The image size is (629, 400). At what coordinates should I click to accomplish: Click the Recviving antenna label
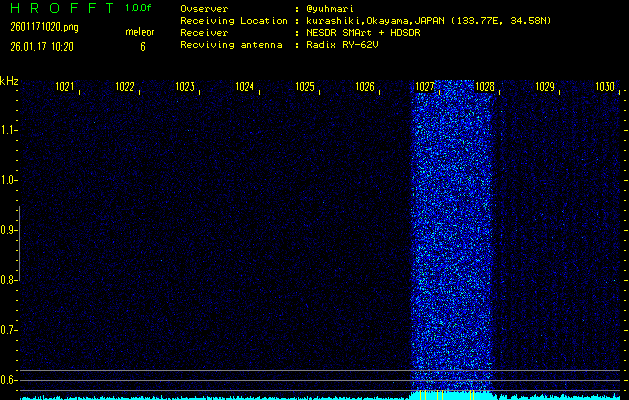[231, 45]
